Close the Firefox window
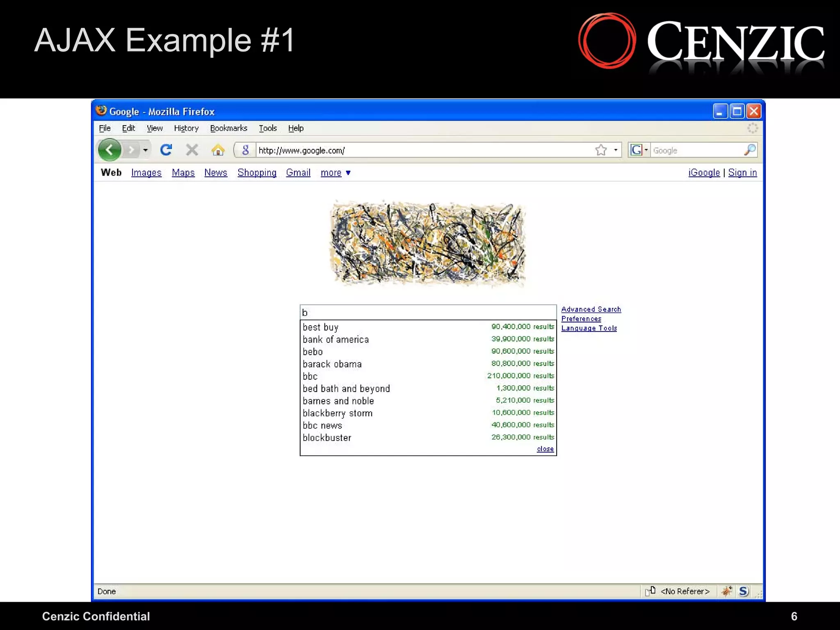 coord(754,111)
